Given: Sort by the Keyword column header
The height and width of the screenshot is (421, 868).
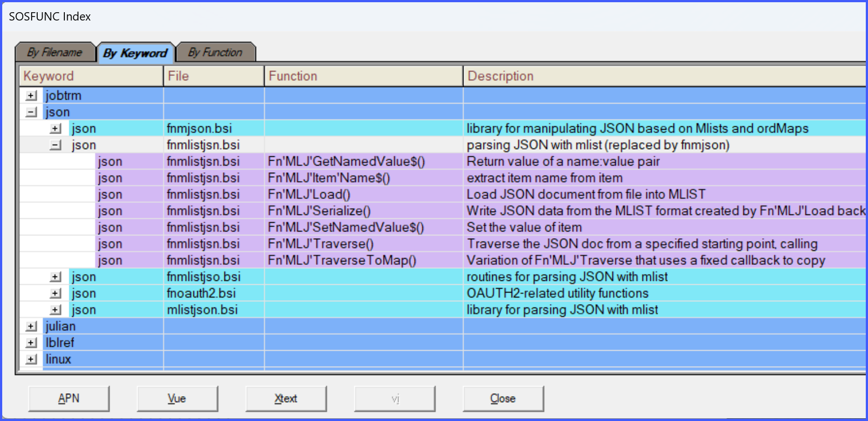Looking at the screenshot, I should click(x=91, y=76).
